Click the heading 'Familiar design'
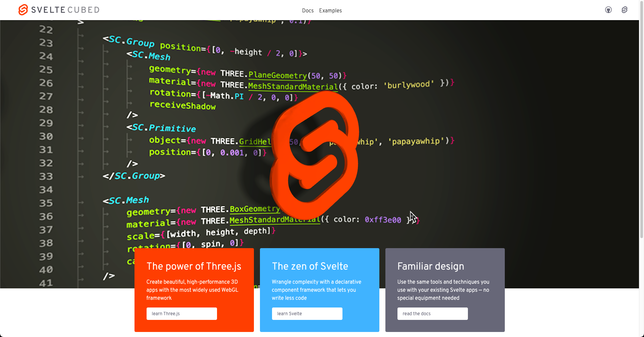This screenshot has height=337, width=644. click(431, 266)
